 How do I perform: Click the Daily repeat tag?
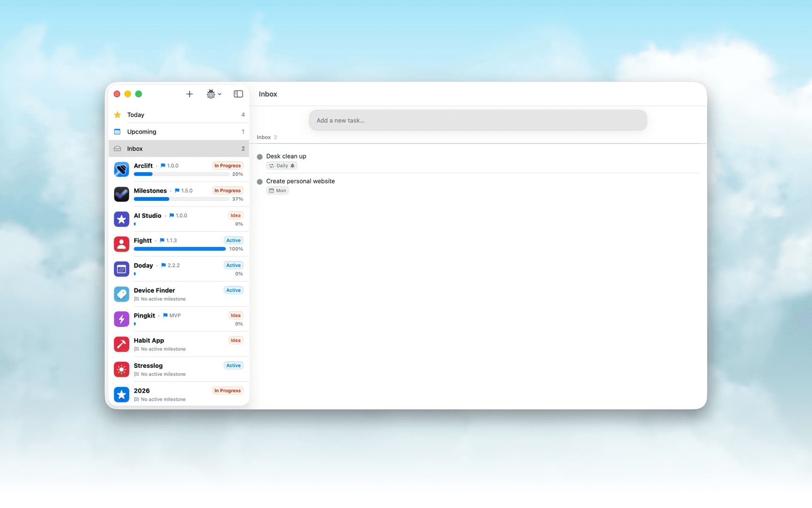(282, 166)
